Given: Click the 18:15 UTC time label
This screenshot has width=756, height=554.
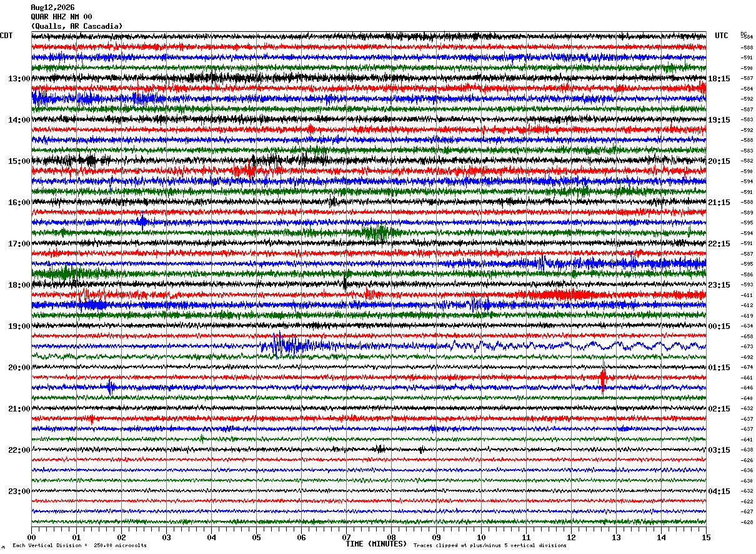Looking at the screenshot, I should tap(719, 79).
